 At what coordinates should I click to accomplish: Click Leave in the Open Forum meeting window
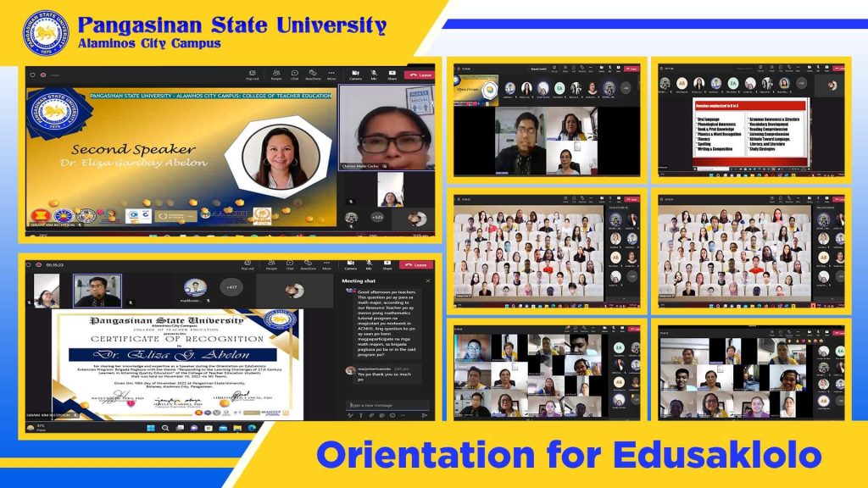coord(631,69)
